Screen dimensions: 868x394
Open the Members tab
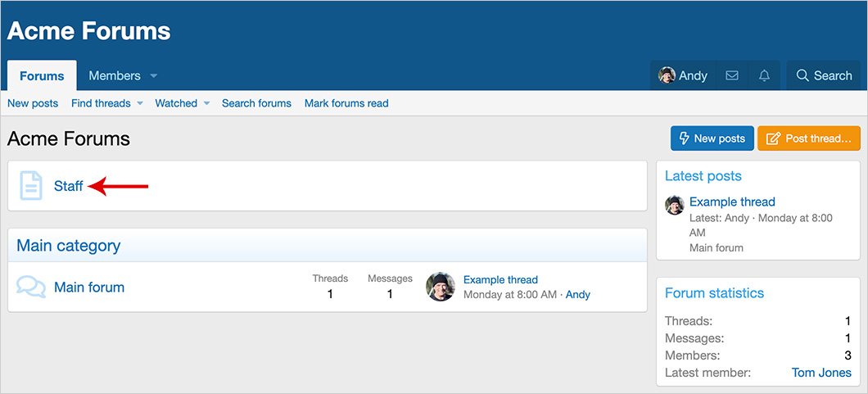[x=115, y=76]
